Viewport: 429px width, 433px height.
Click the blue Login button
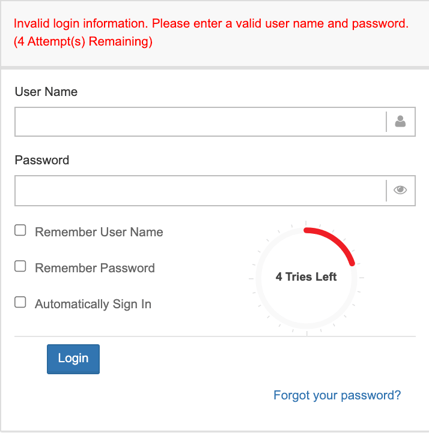[x=73, y=359]
